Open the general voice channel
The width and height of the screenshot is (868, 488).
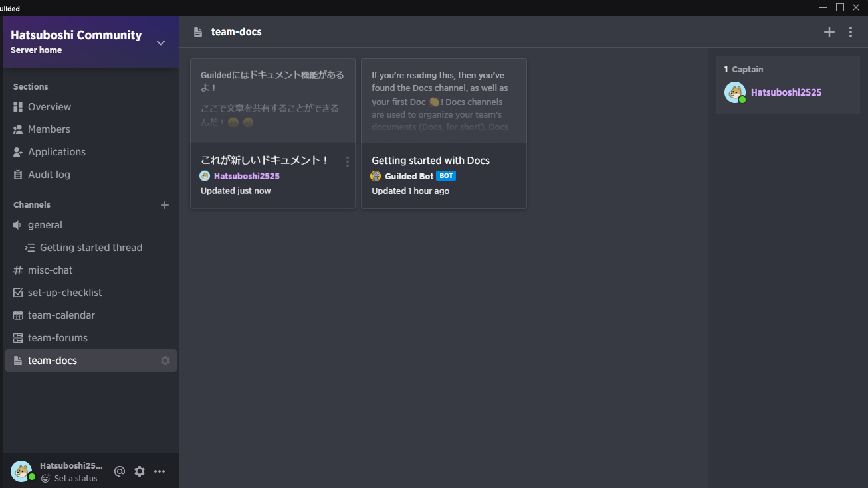pos(91,225)
